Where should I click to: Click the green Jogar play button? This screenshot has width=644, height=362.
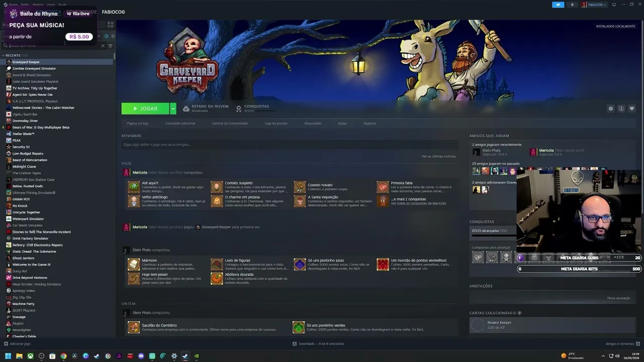[145, 109]
